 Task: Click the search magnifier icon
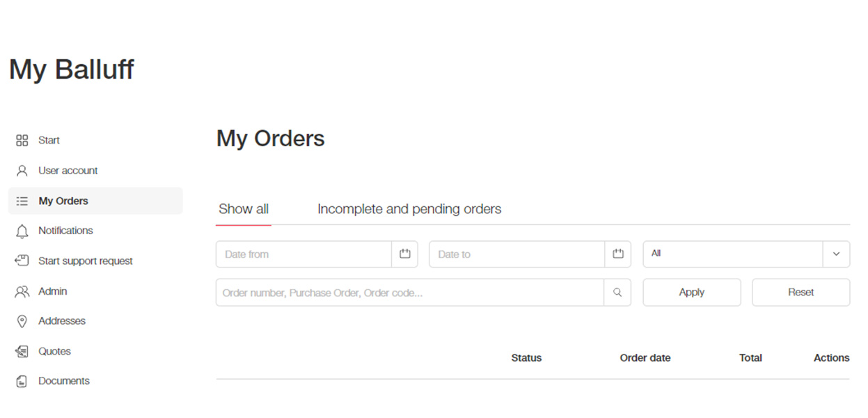(617, 293)
